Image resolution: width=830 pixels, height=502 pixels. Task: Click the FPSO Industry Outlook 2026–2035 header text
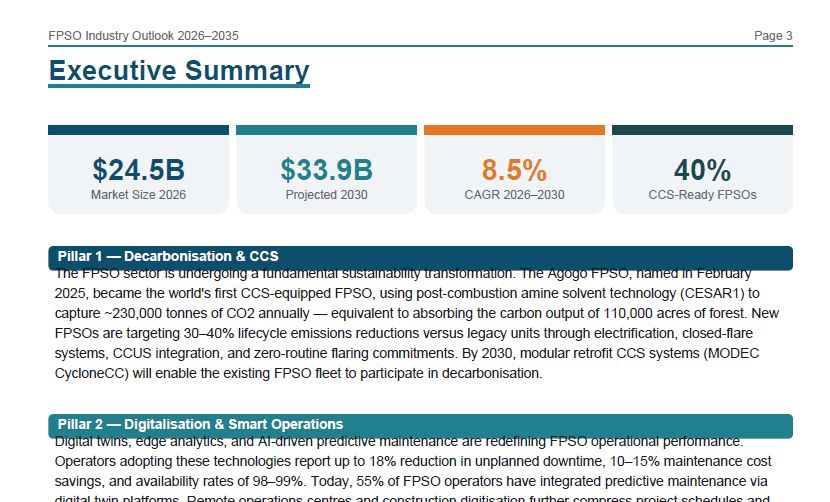click(x=143, y=35)
